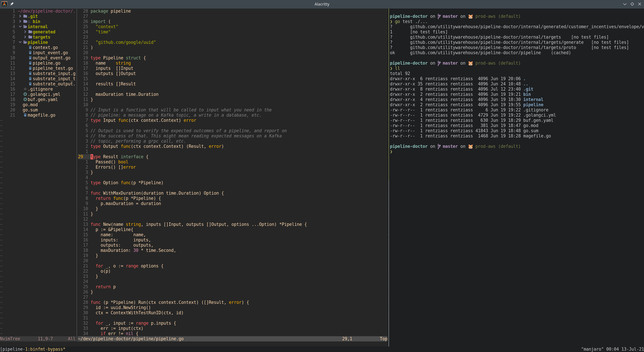644x352 pixels.
Task: Click "maxDuration time.Duration" field line
Action: [x=127, y=94]
